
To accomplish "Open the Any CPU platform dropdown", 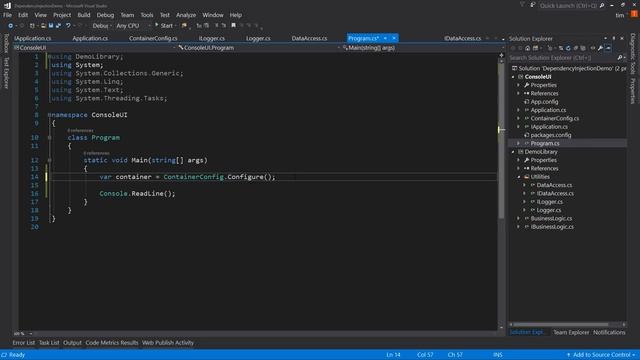I will (133, 25).
